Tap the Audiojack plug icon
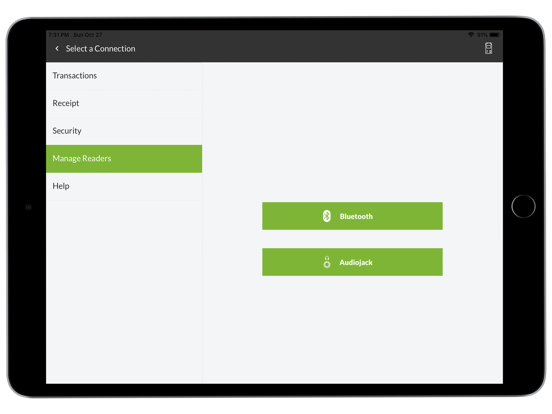 click(x=327, y=262)
